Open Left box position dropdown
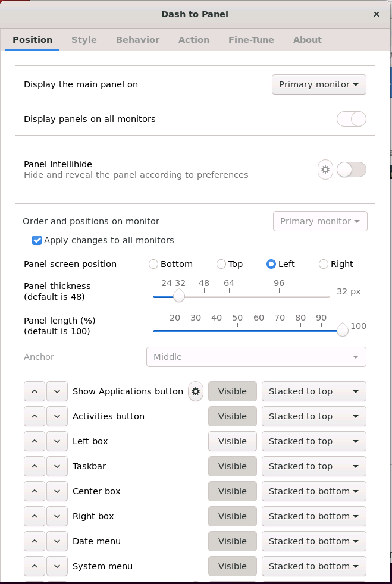The width and height of the screenshot is (392, 584). [x=314, y=441]
